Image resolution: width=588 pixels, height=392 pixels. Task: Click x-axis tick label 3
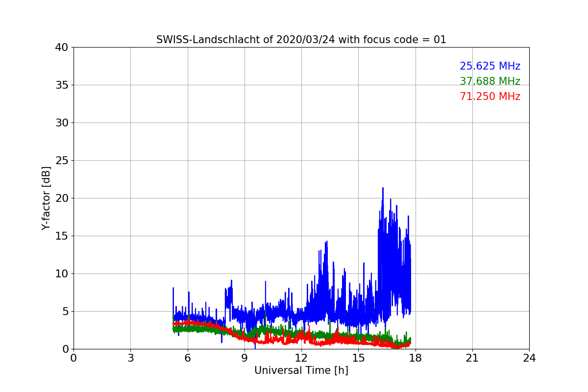pos(130,358)
